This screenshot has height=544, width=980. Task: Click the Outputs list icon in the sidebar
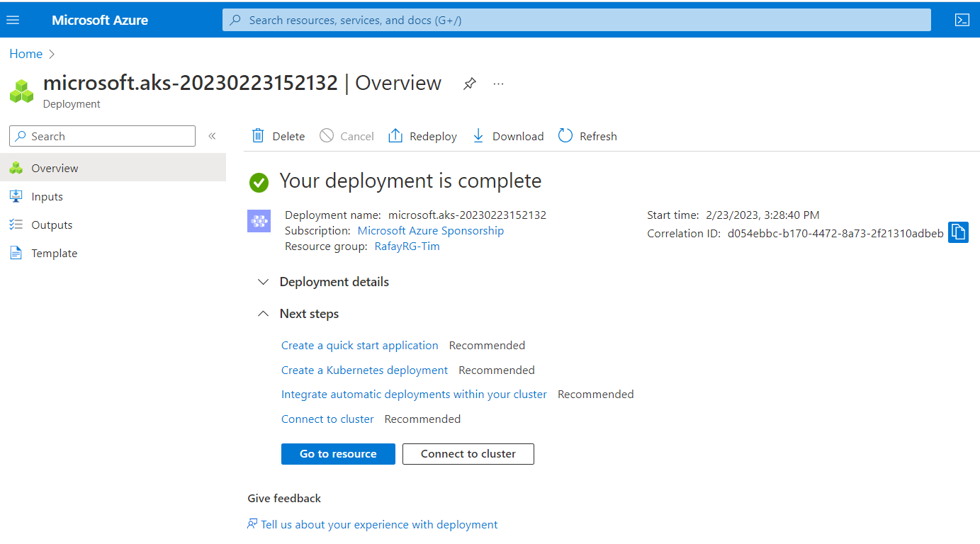click(x=16, y=225)
